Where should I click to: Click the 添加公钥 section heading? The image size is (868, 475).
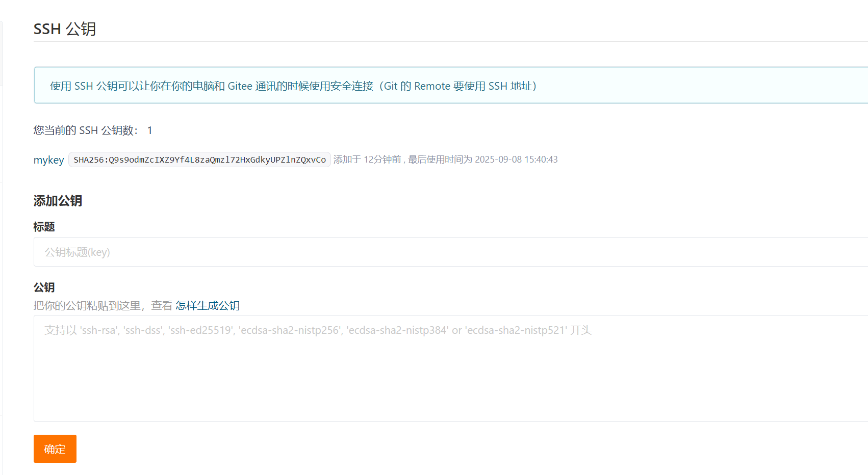58,201
